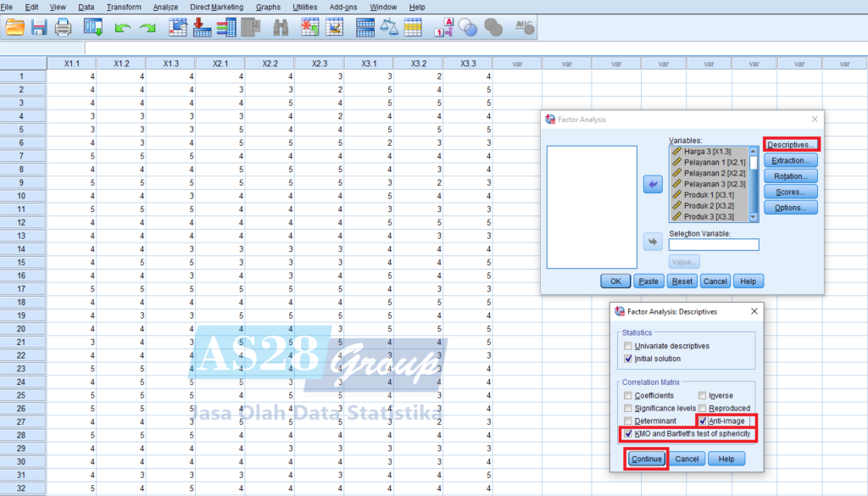The width and height of the screenshot is (868, 496).
Task: Save the dataset using the floppy disk icon
Action: [39, 27]
